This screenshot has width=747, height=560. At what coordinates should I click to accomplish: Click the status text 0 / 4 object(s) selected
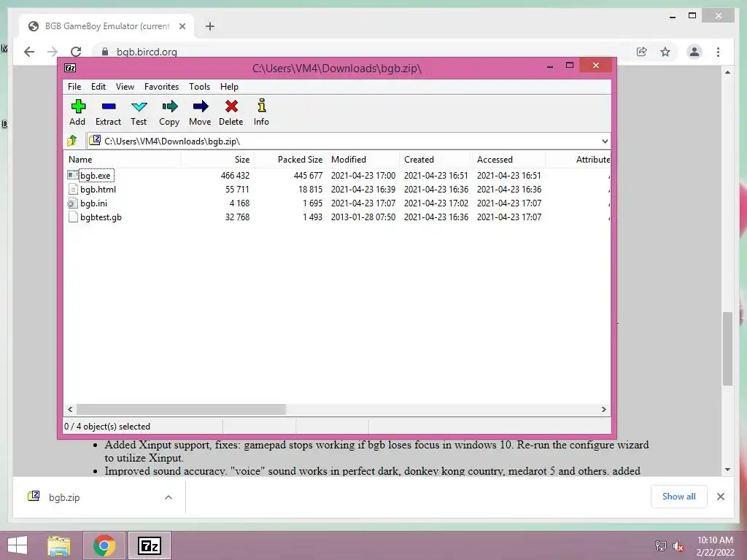[107, 426]
